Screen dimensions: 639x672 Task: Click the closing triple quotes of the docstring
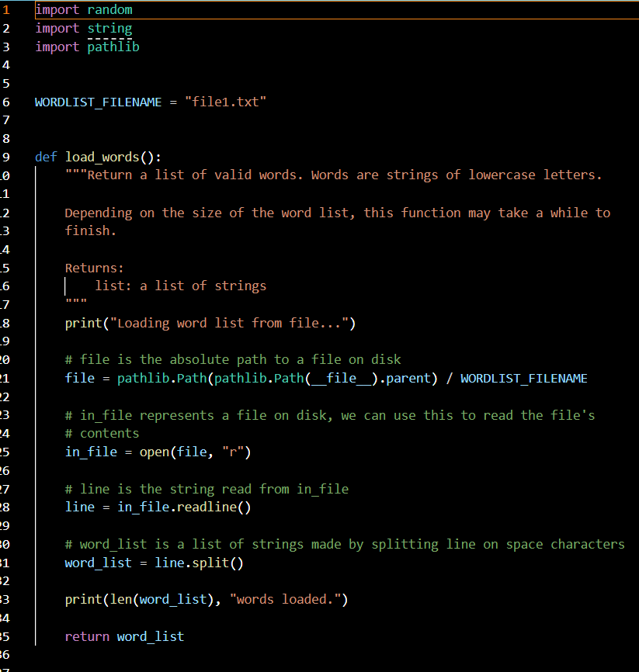point(75,302)
